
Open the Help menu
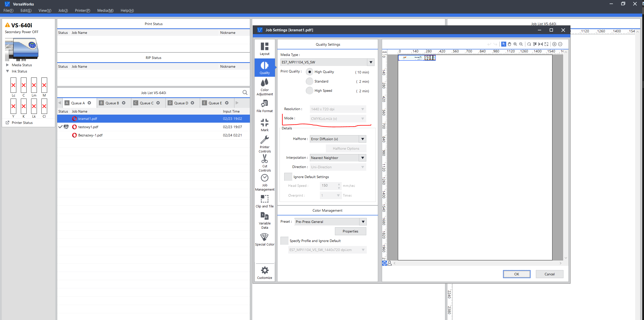[x=127, y=11]
